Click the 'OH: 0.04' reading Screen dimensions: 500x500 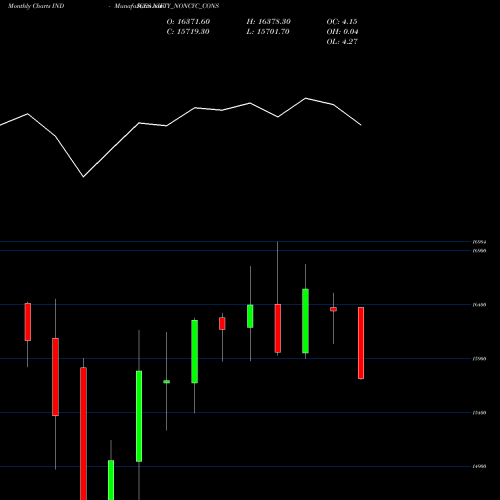point(343,32)
